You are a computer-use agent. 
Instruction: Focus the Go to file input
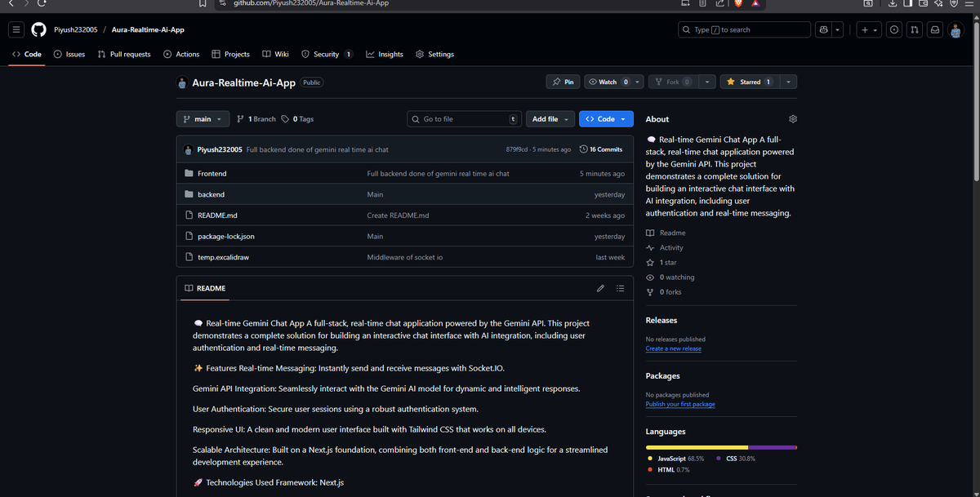(x=464, y=119)
